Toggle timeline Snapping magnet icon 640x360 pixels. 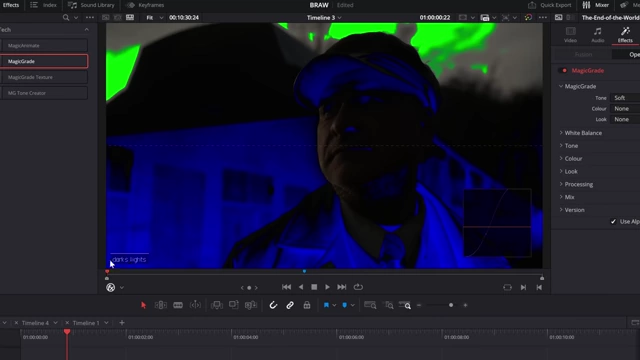coord(273,305)
